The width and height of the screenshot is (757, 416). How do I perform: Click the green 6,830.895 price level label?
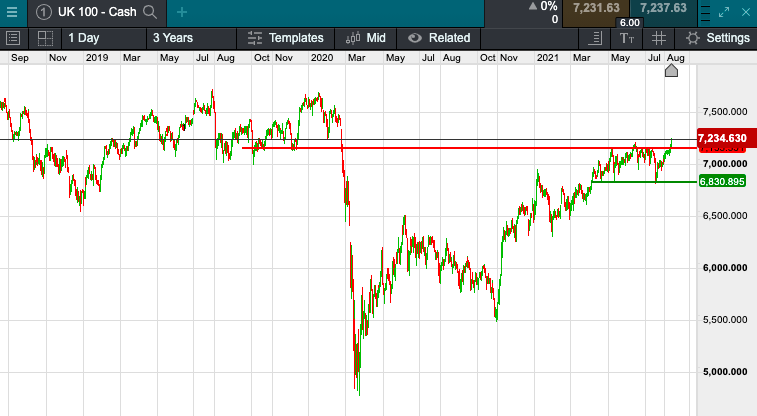pyautogui.click(x=723, y=182)
